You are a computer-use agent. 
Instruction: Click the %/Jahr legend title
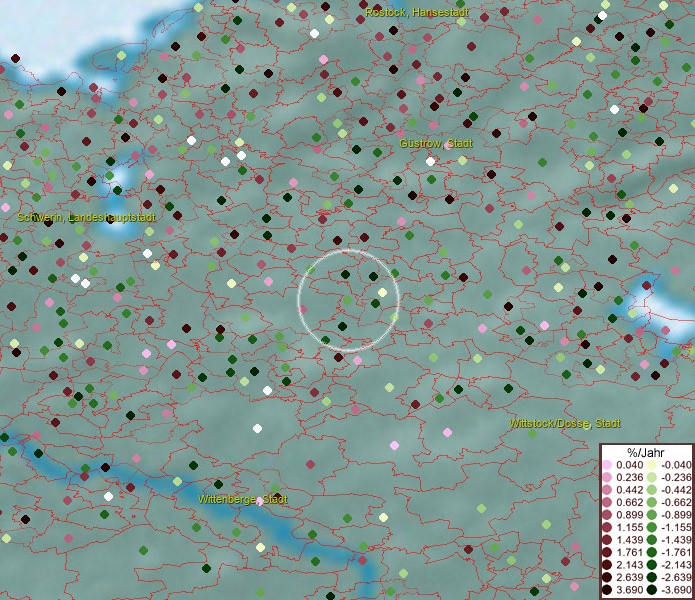coord(646,452)
